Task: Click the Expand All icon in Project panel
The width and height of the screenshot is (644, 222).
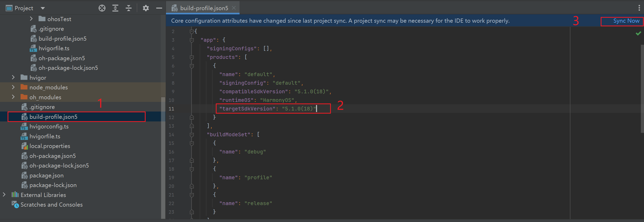Action: pyautogui.click(x=115, y=8)
